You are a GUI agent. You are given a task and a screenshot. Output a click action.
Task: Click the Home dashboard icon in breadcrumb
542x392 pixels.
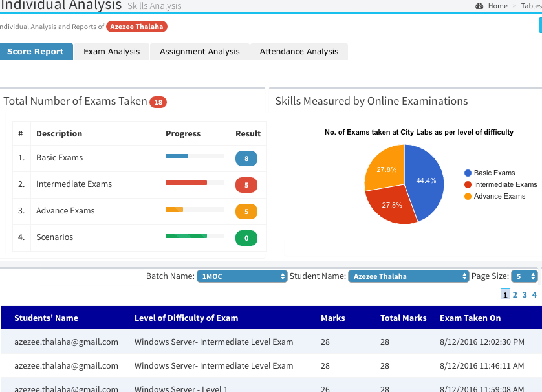click(x=479, y=6)
